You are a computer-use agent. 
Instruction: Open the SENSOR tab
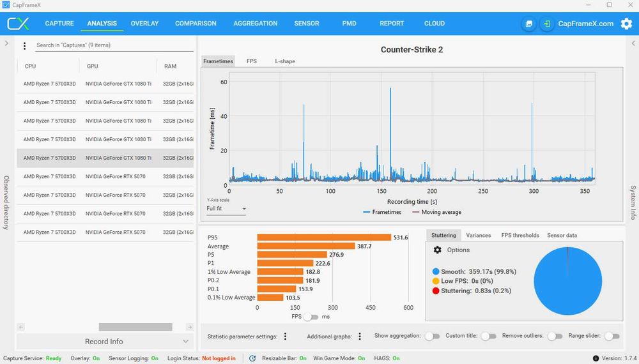307,24
